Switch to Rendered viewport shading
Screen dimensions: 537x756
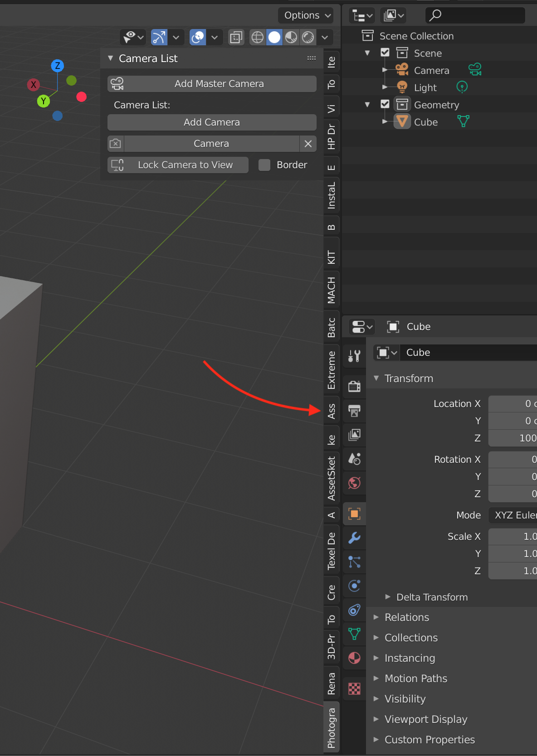pos(308,37)
